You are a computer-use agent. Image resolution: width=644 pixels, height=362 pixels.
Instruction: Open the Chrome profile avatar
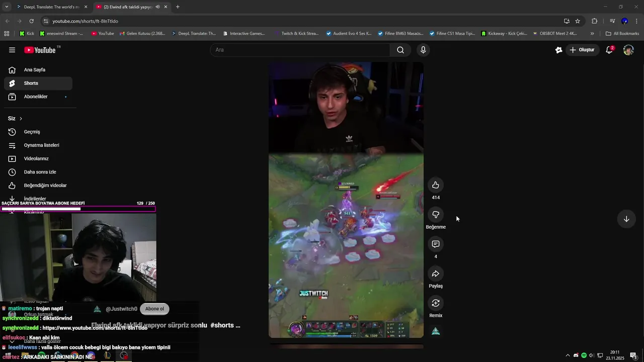pos(624,21)
